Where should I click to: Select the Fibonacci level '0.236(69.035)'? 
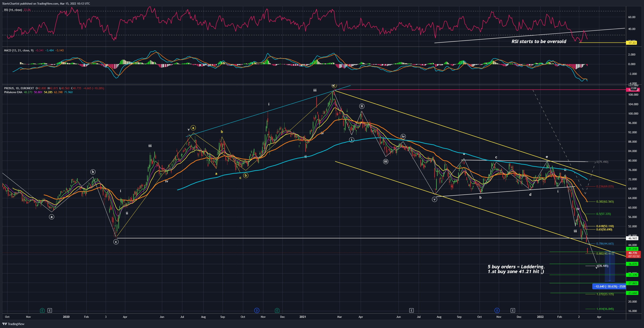click(x=605, y=186)
